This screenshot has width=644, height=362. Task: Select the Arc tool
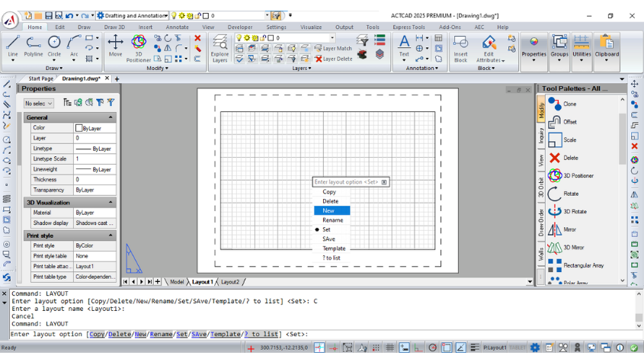(74, 46)
